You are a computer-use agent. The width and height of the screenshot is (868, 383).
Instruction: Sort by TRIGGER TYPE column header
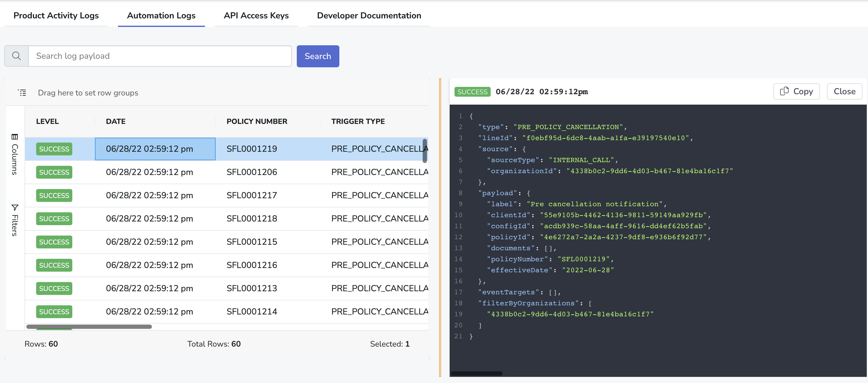[x=358, y=121]
